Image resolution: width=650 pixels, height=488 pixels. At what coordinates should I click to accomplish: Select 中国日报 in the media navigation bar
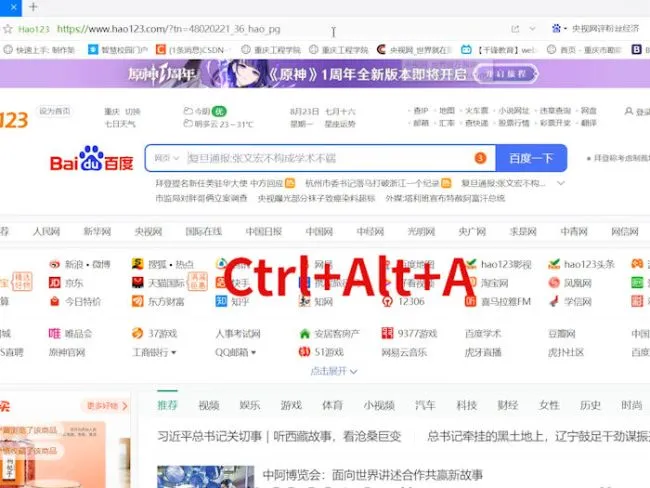(264, 231)
